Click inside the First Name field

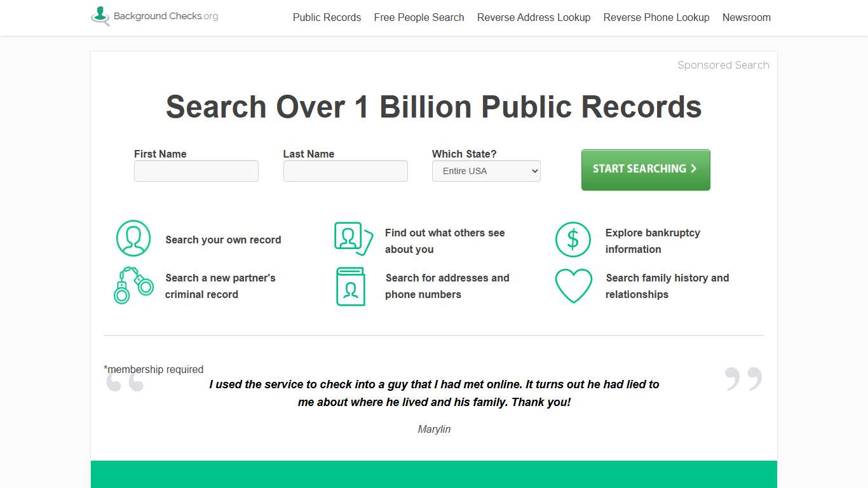coord(196,171)
